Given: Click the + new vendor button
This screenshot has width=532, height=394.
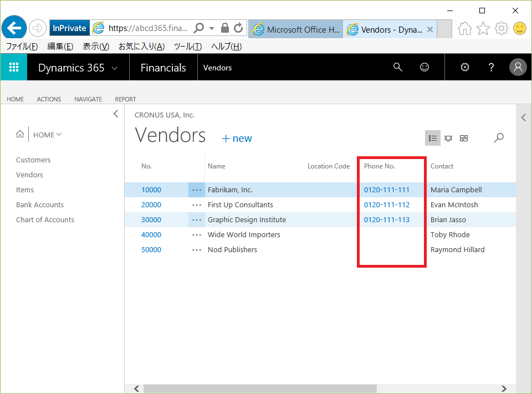Looking at the screenshot, I should coord(237,139).
